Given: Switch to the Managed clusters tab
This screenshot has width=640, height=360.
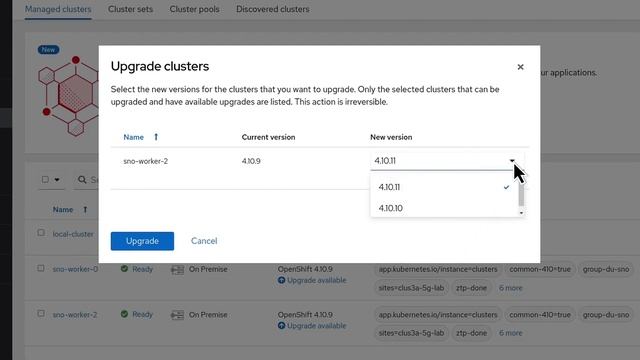Looking at the screenshot, I should (58, 9).
